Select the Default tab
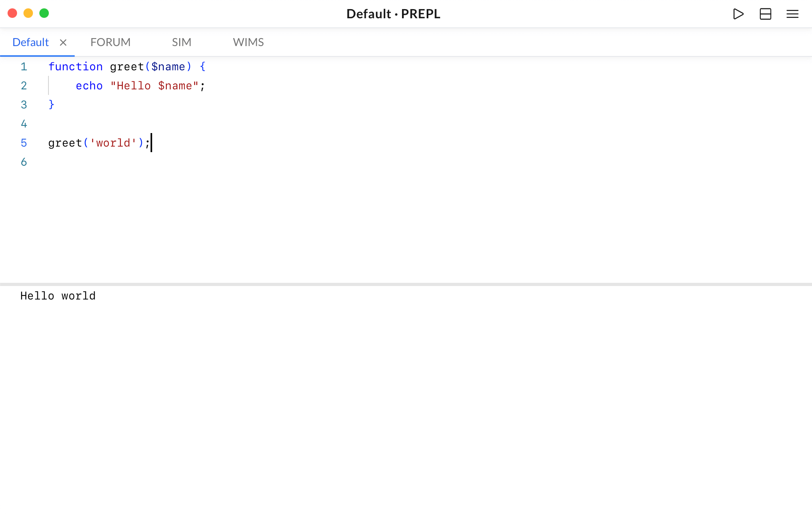 point(31,42)
